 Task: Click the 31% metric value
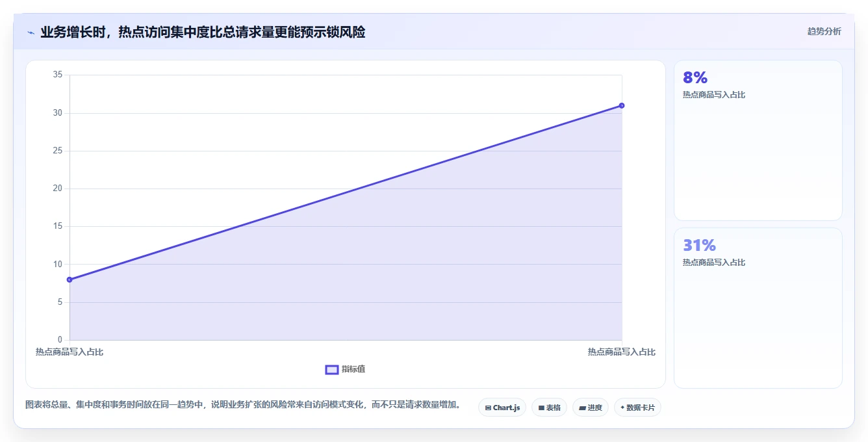click(699, 245)
